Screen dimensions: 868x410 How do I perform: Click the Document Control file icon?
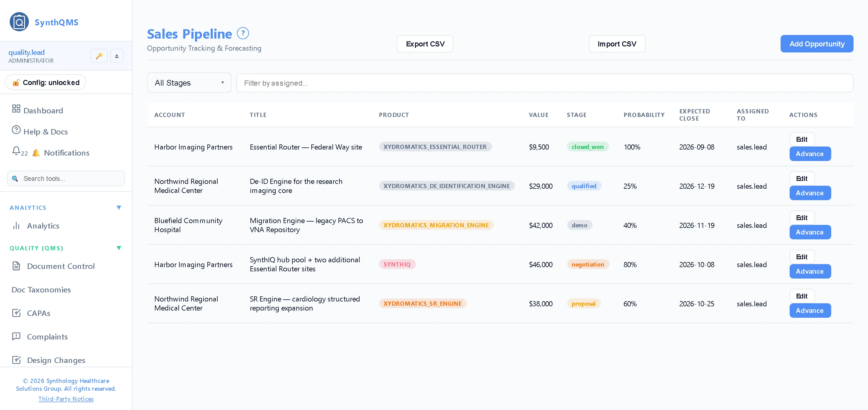[16, 266]
